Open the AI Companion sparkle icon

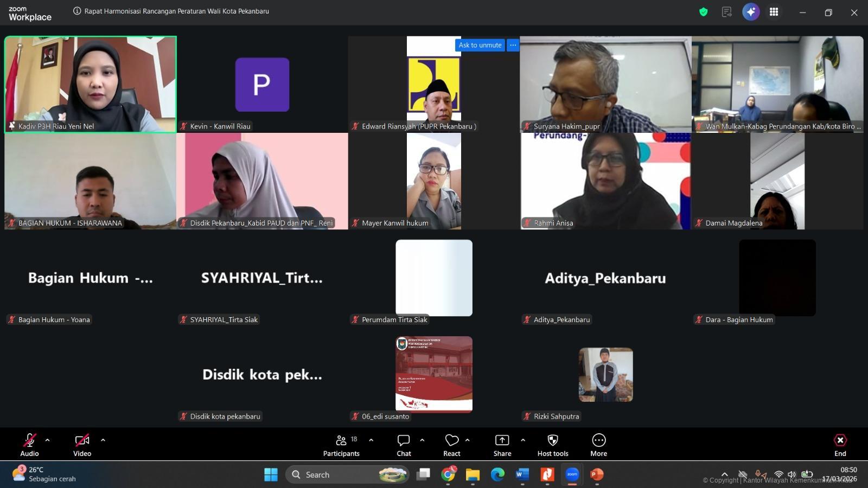pos(751,12)
